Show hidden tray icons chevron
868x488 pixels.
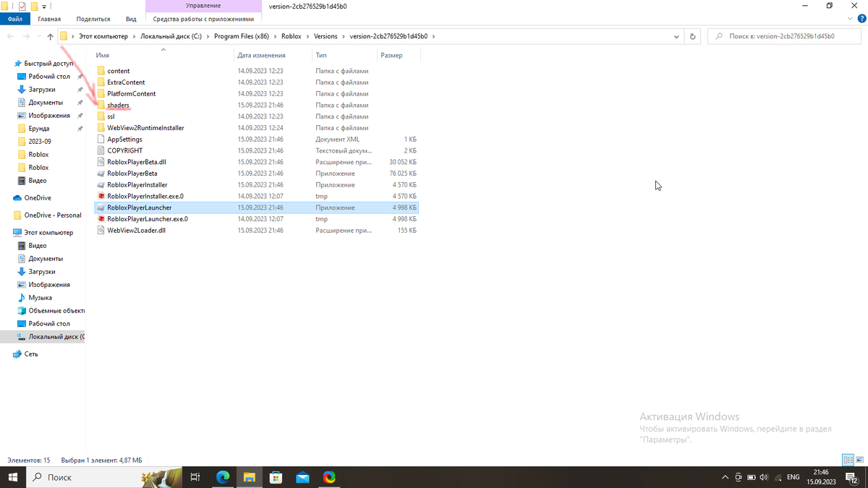[725, 477]
